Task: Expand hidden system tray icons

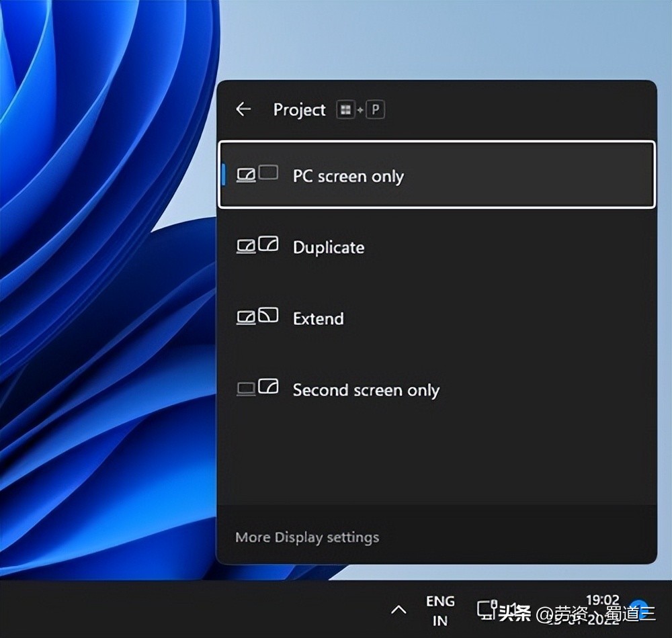Action: 399,610
